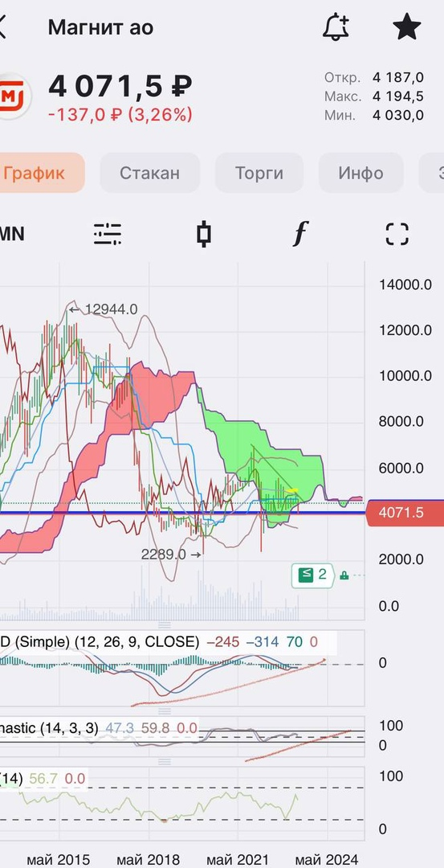Tap the 12944.0 high marker
Image resolution: width=444 pixels, height=868 pixels.
click(x=104, y=309)
